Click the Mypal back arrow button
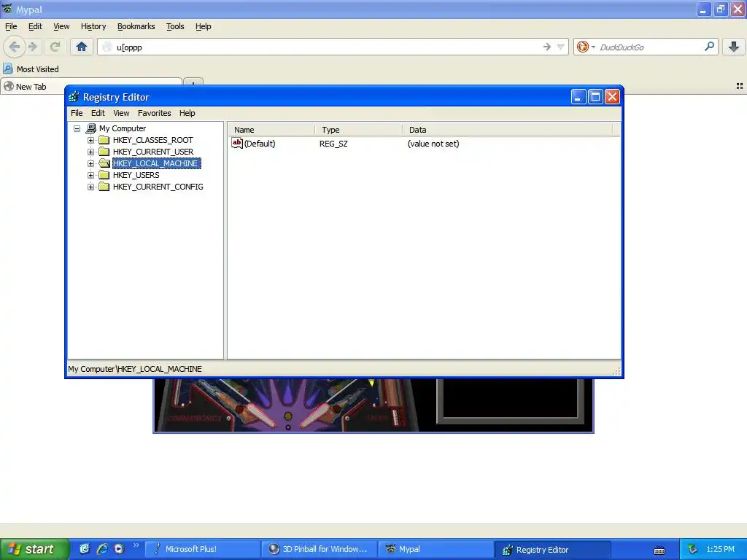Viewport: 747px width, 560px height. tap(15, 47)
